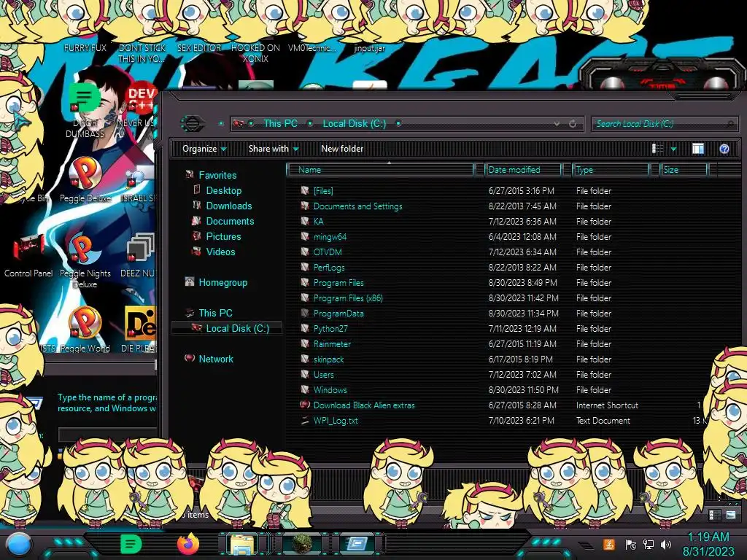Select Documents and Settings folder
Viewport: 747px width, 560px height.
357,206
